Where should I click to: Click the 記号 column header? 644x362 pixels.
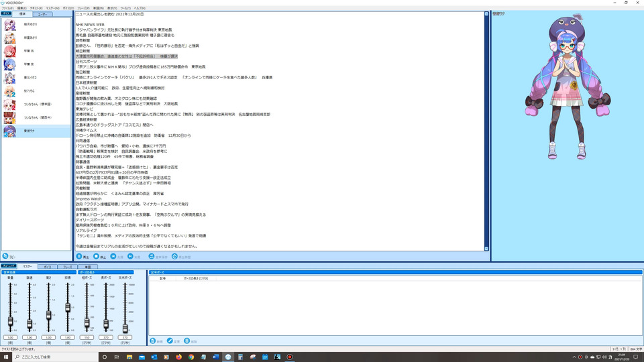point(162,278)
